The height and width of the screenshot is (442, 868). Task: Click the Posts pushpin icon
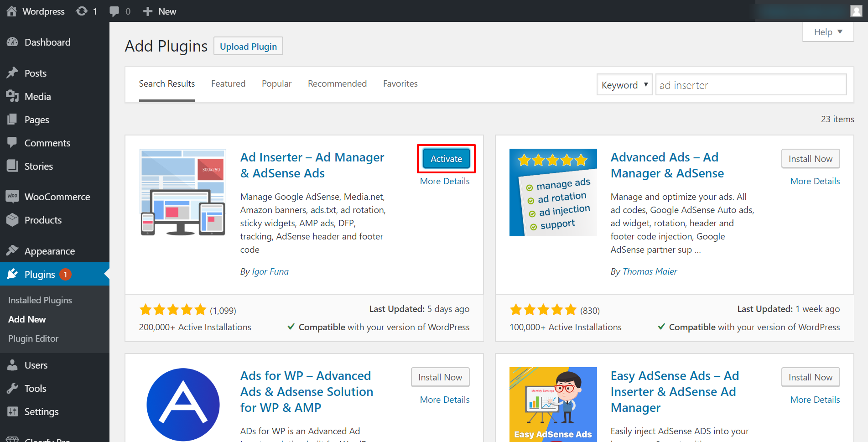pos(12,73)
